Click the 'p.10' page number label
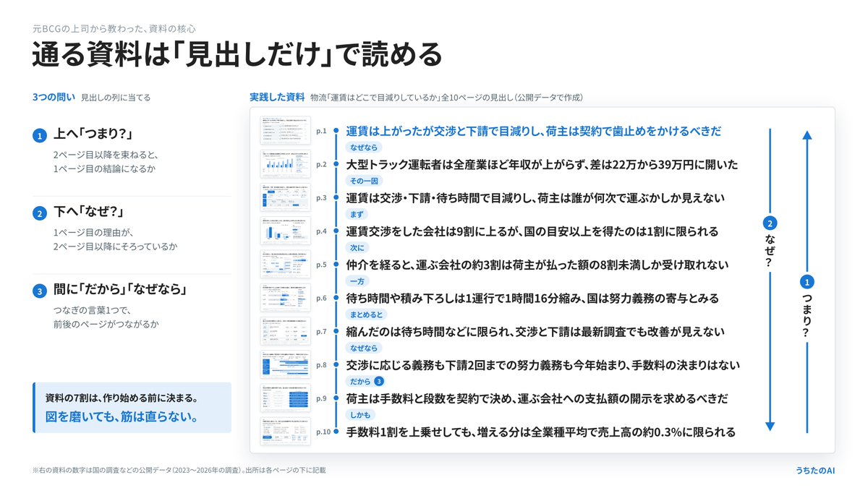868x488 pixels. [323, 432]
